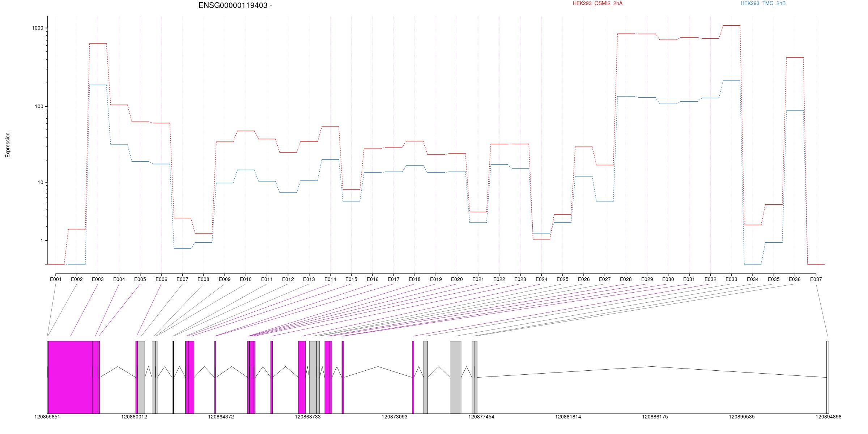
Task: Select the HEK293_OSMI2_2hA legend label
Action: [597, 3]
